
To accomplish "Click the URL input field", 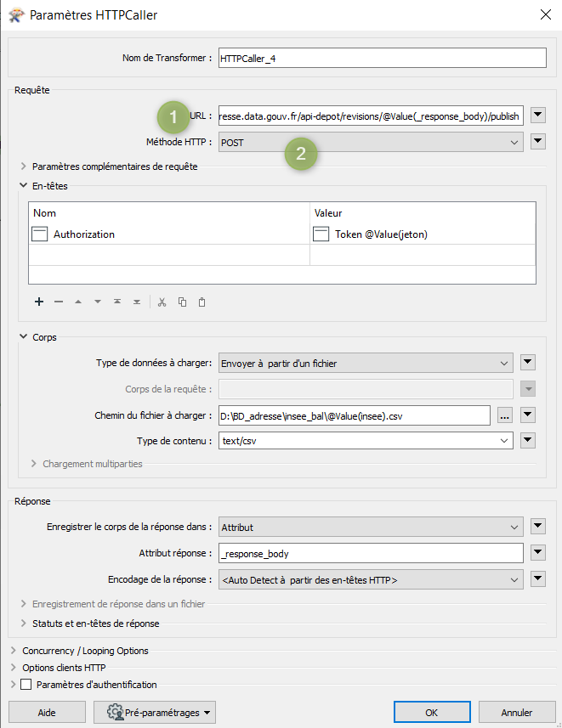I will (371, 116).
